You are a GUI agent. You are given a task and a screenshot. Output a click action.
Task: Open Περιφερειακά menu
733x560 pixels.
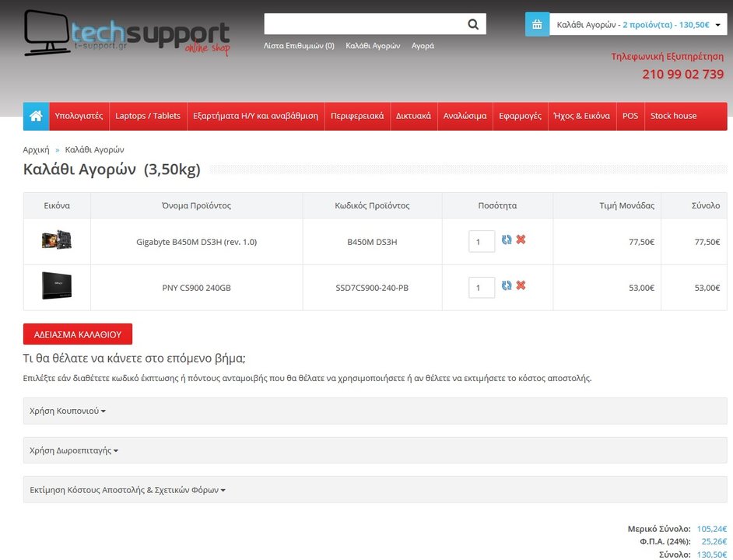point(357,116)
